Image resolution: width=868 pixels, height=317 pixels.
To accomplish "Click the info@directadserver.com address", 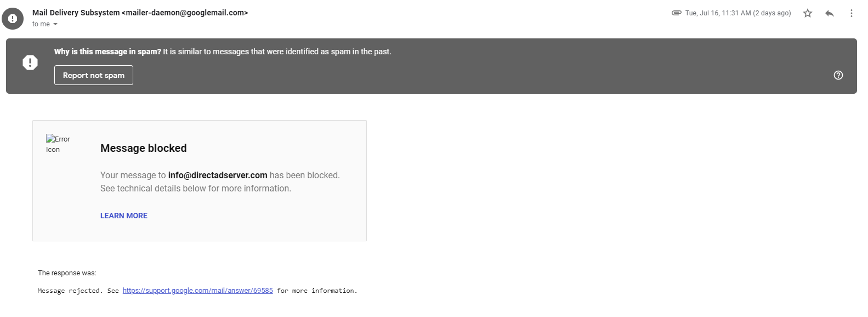I will click(x=218, y=175).
